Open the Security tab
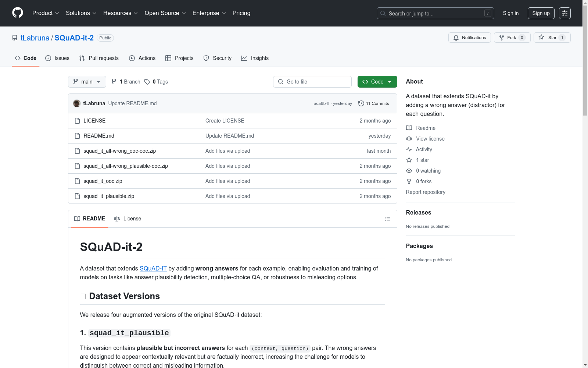 tap(218, 58)
